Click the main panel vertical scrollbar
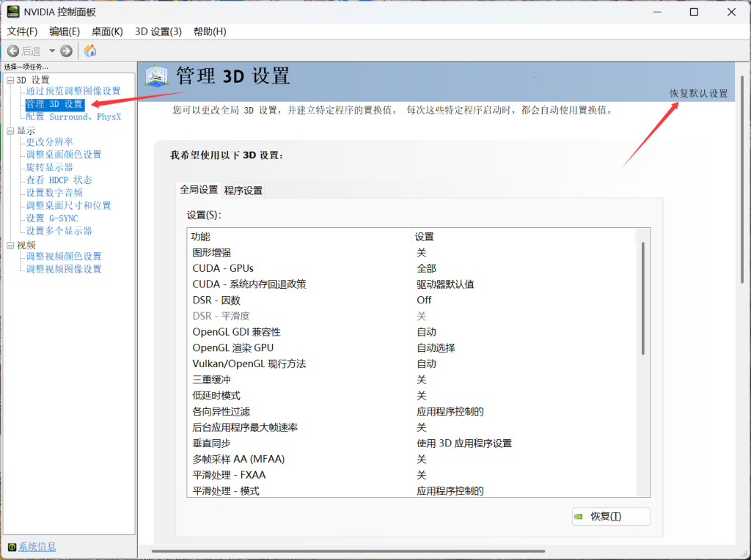Image resolution: width=751 pixels, height=560 pixels. pos(742,180)
